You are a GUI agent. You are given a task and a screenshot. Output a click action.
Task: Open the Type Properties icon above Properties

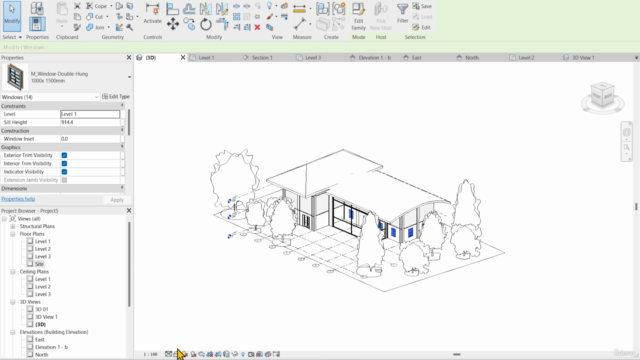pyautogui.click(x=37, y=8)
